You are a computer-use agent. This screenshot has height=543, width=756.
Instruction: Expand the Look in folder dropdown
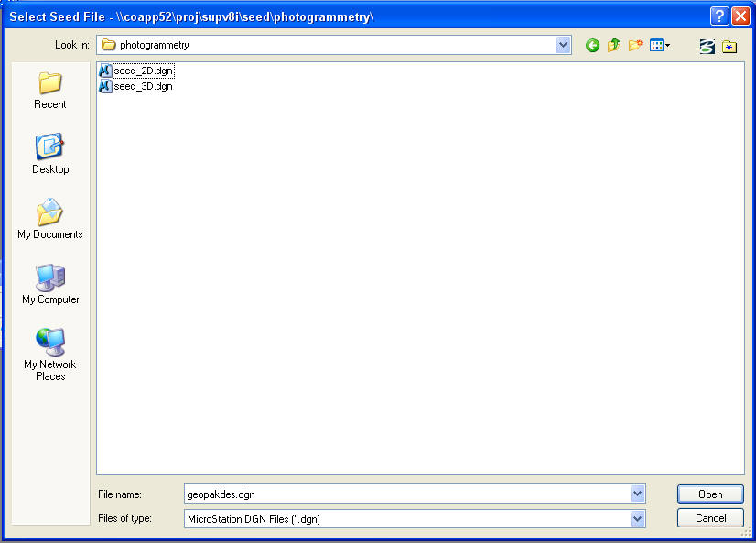point(563,45)
